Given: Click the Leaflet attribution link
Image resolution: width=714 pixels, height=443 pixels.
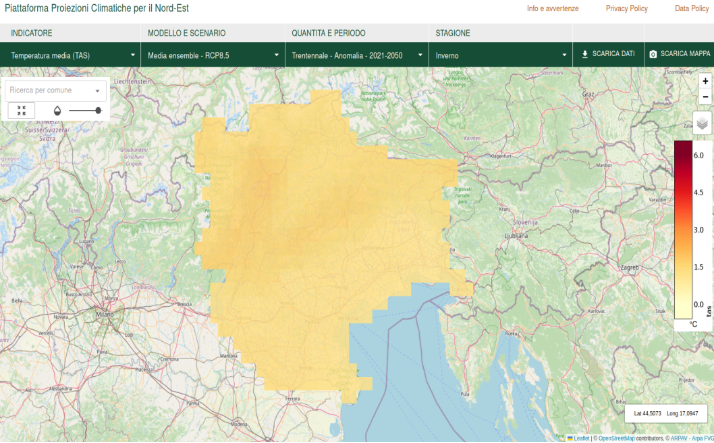Looking at the screenshot, I should pos(580,438).
